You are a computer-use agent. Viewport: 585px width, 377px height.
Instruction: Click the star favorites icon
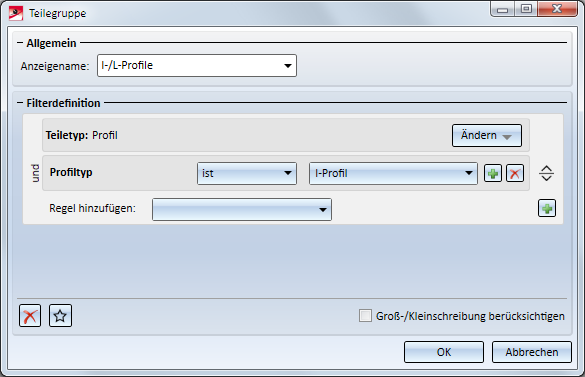pos(60,316)
